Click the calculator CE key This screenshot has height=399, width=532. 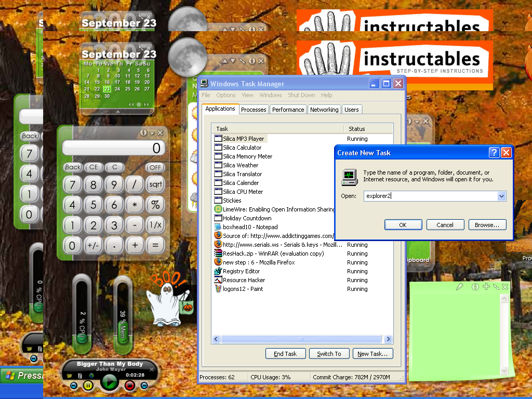pos(94,167)
